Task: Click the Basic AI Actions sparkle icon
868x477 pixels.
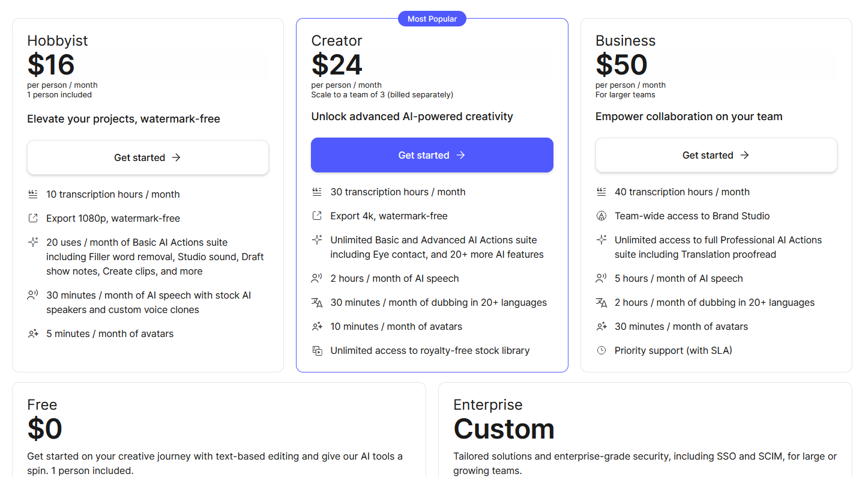Action: click(x=33, y=242)
